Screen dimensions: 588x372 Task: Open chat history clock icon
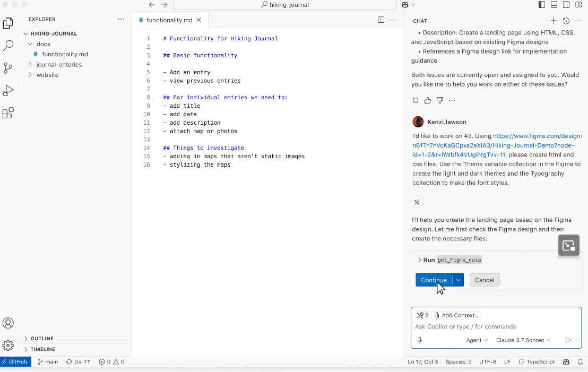pos(566,21)
